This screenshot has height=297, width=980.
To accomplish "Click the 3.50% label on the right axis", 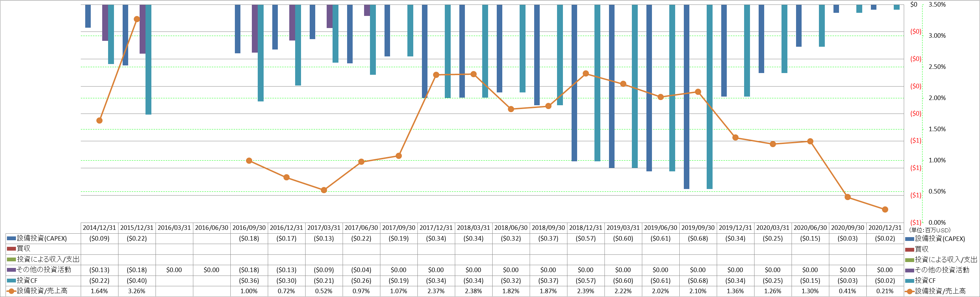I will click(x=937, y=4).
